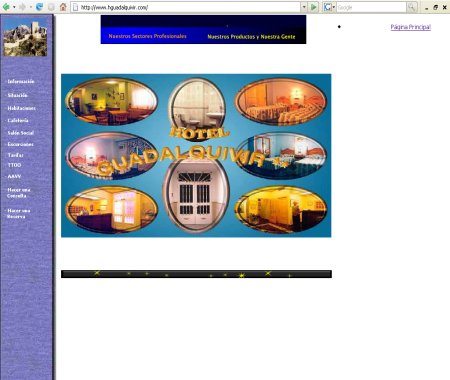Click the green dining room oval photo
Viewport: 450px width, 380px height.
click(111, 102)
